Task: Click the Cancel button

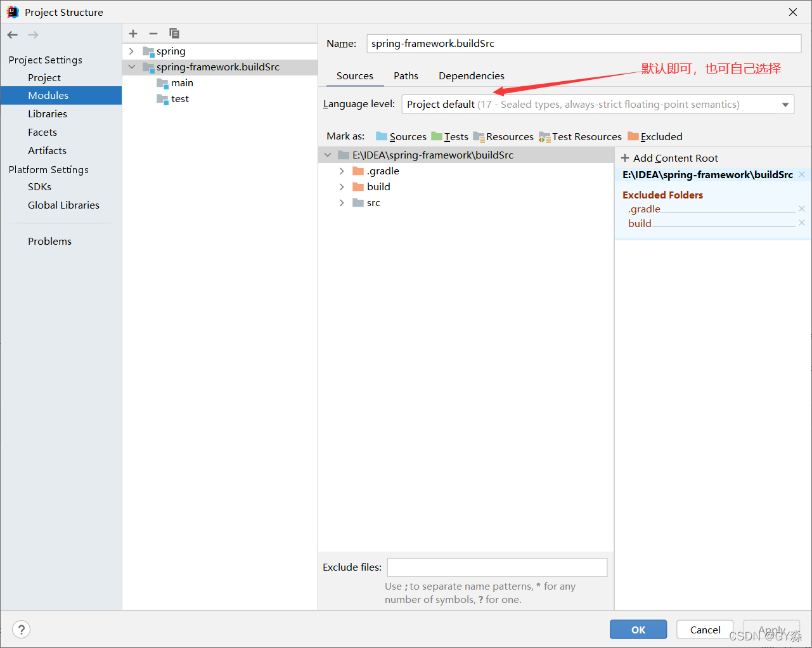Action: [x=705, y=630]
